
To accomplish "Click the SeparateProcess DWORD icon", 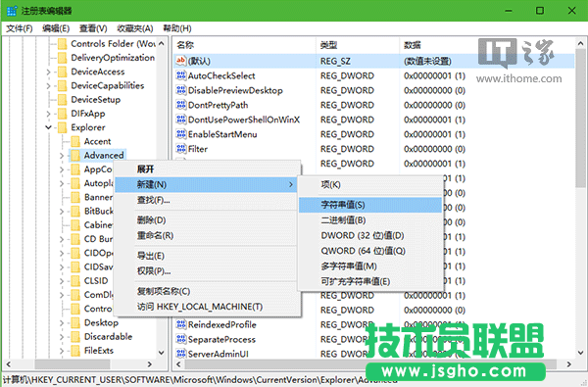I will coord(181,339).
